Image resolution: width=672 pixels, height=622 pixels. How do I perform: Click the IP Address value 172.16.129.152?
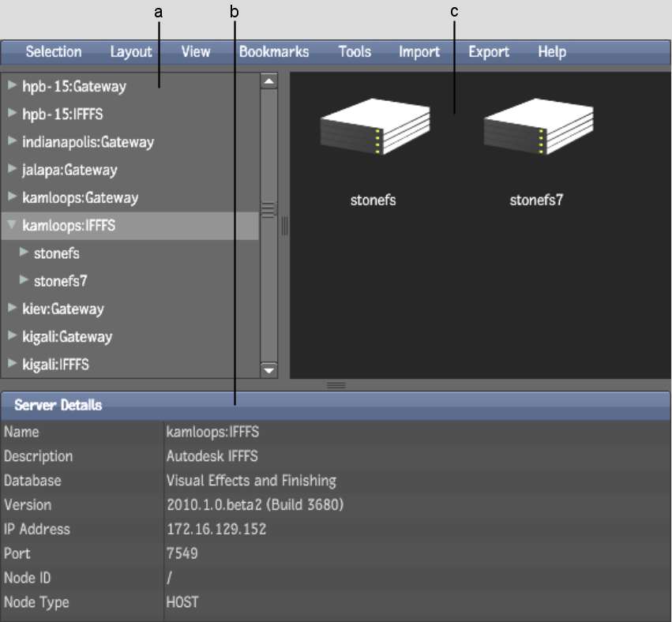point(216,529)
